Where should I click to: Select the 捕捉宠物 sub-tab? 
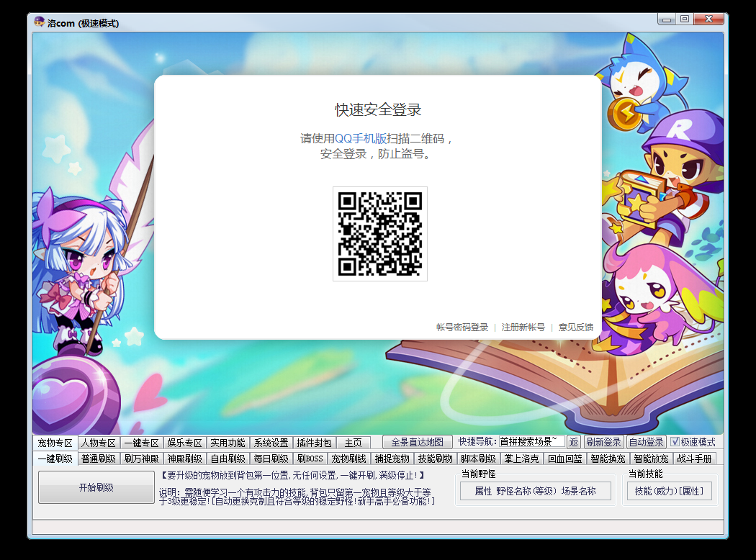point(392,459)
